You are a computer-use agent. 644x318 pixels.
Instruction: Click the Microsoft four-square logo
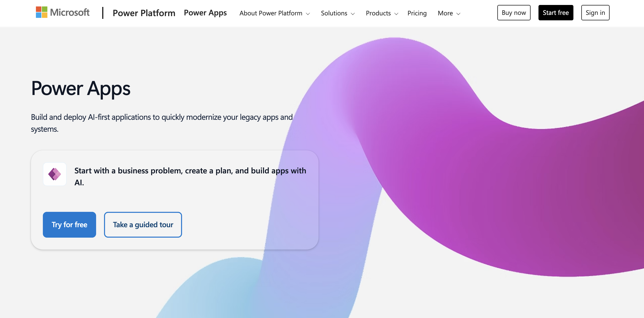tap(41, 12)
